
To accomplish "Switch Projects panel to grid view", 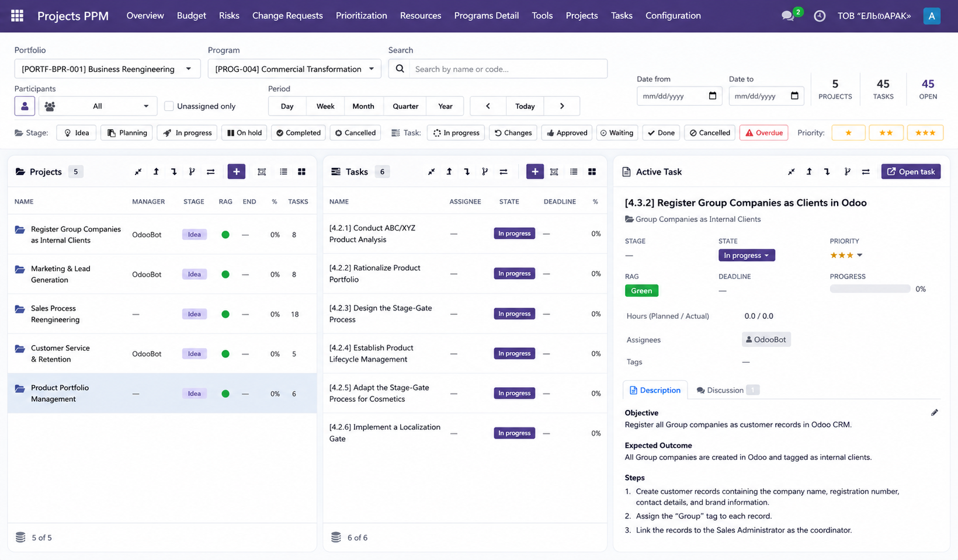I will 301,172.
